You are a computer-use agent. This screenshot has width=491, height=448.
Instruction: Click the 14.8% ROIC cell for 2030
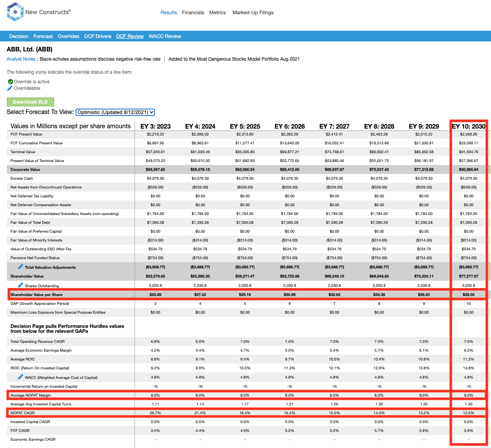click(x=469, y=368)
